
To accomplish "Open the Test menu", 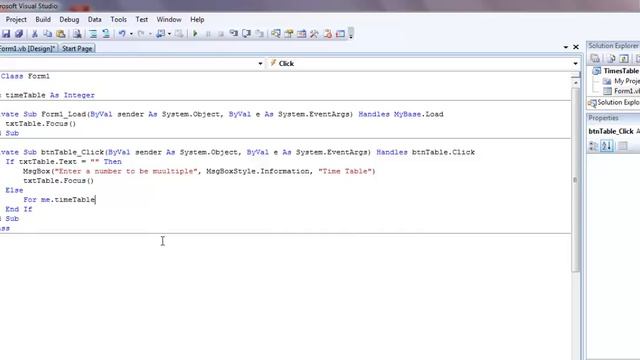I will (x=142, y=20).
